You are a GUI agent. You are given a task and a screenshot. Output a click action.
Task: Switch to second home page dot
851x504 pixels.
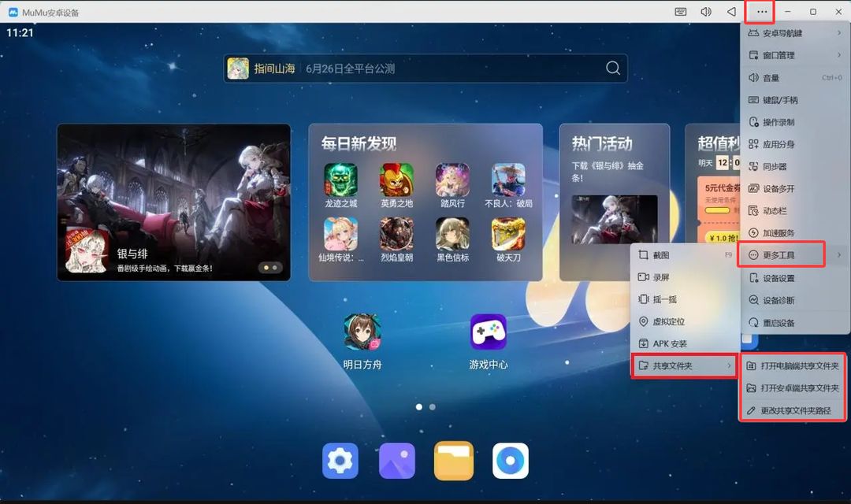pos(433,407)
